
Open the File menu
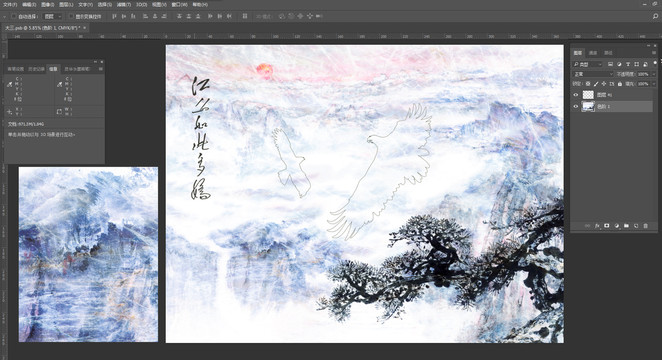10,4
